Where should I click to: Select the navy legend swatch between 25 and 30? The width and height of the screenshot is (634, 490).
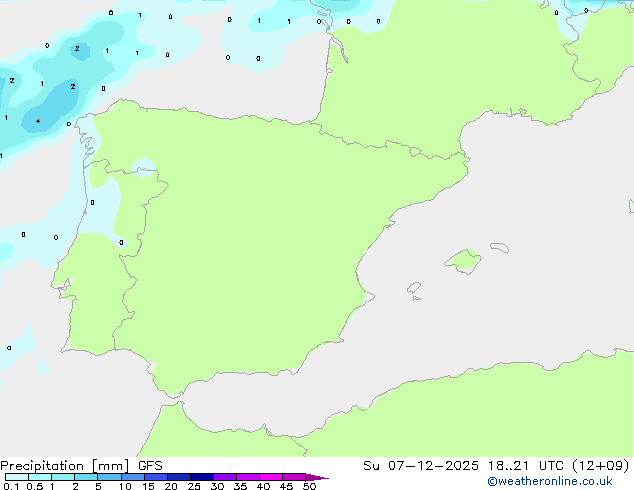(x=202, y=477)
